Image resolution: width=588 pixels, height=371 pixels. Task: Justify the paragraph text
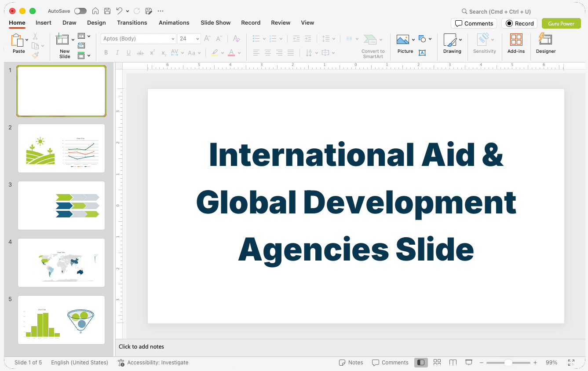tap(291, 53)
